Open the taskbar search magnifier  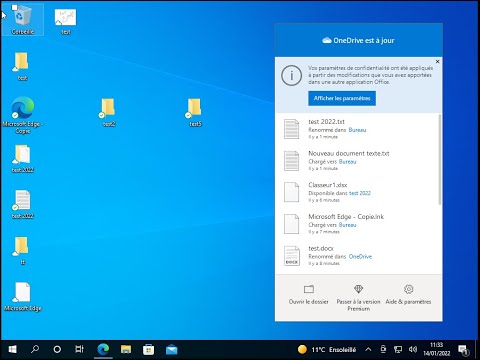tap(35, 349)
